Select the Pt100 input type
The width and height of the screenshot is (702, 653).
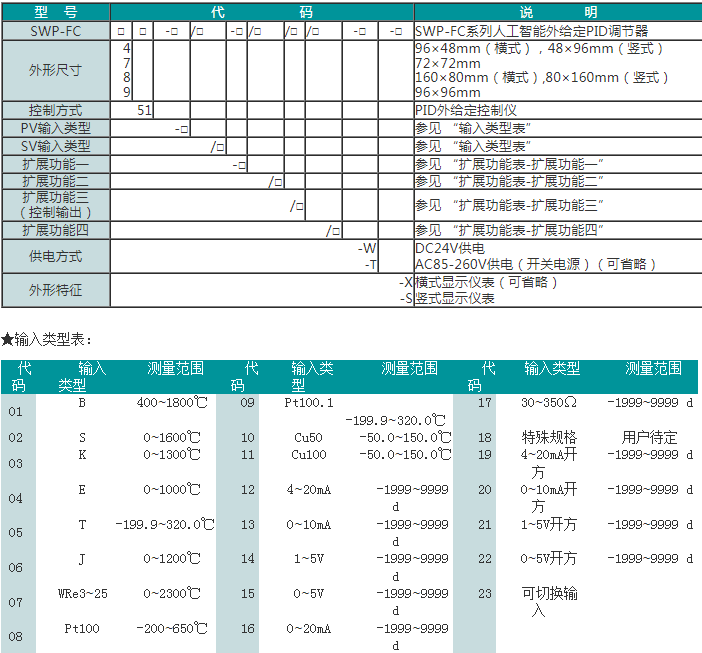[x=82, y=629]
